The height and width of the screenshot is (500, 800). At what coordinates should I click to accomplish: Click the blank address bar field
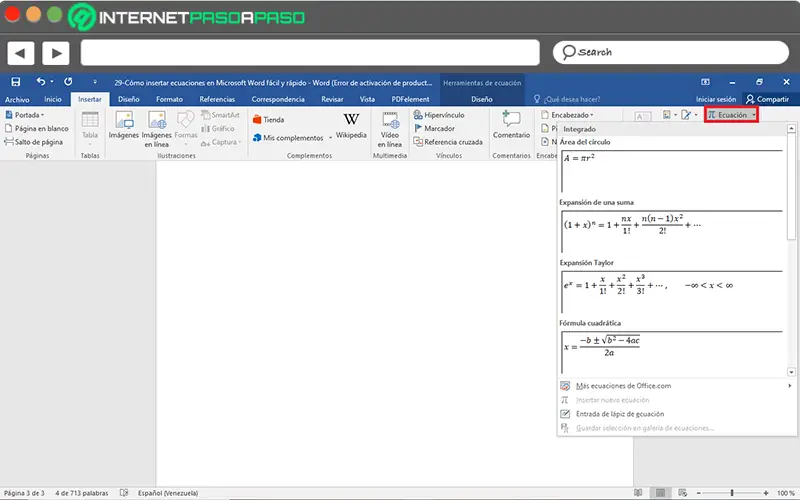click(x=310, y=53)
